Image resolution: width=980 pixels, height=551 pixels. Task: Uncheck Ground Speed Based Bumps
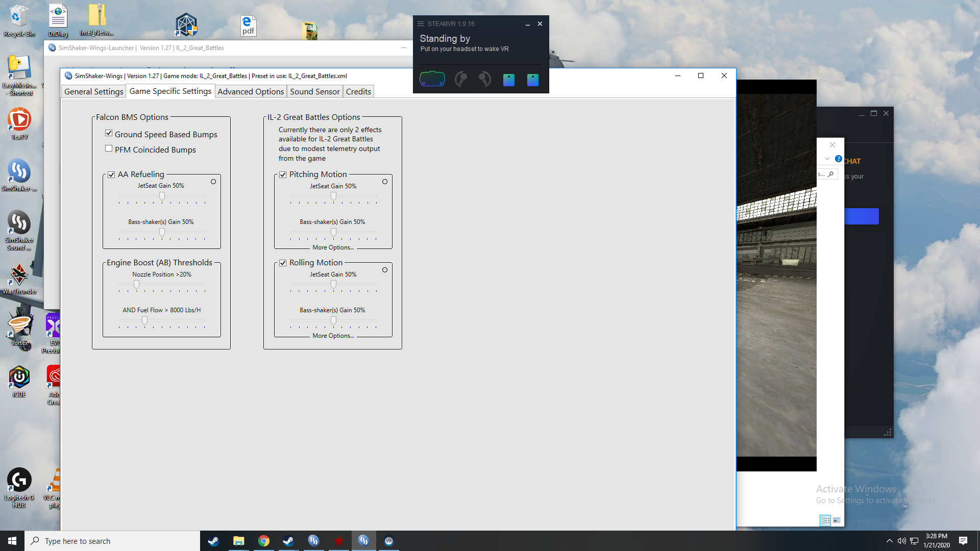coord(109,133)
